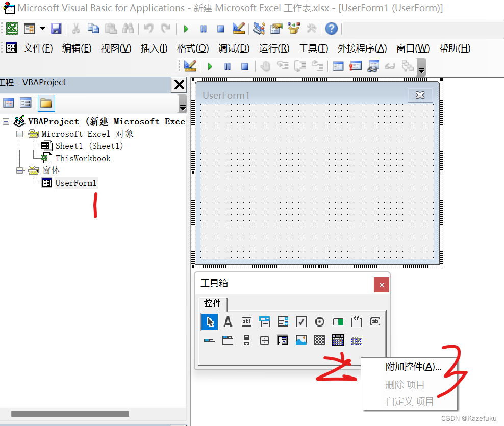Open the 外接程序(A) menu

pyautogui.click(x=362, y=48)
